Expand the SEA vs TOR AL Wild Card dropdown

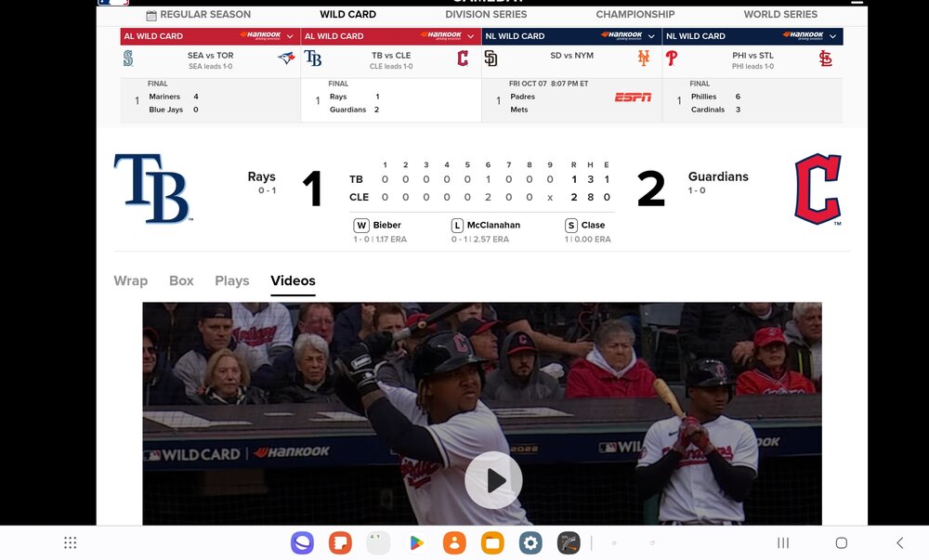(x=290, y=36)
